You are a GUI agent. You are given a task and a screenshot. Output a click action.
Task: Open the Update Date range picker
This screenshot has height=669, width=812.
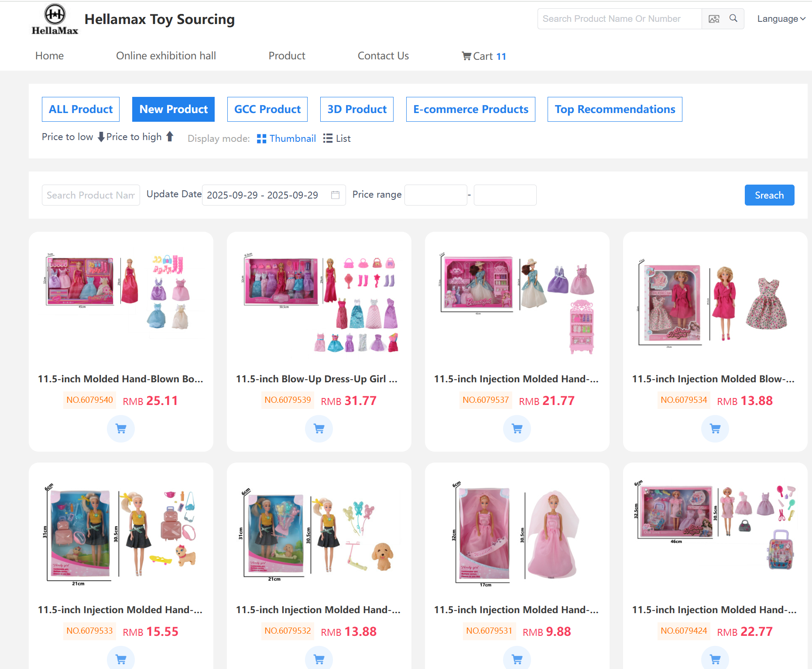coord(274,195)
